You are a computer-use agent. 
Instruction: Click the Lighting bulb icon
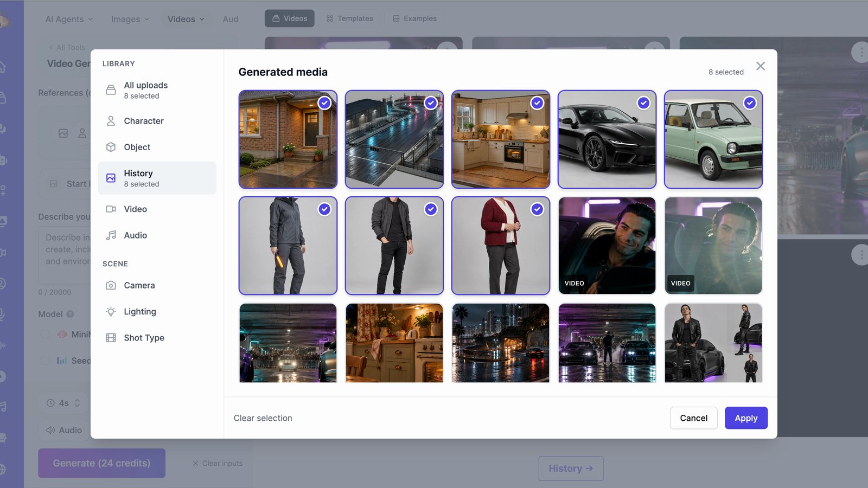click(x=111, y=311)
